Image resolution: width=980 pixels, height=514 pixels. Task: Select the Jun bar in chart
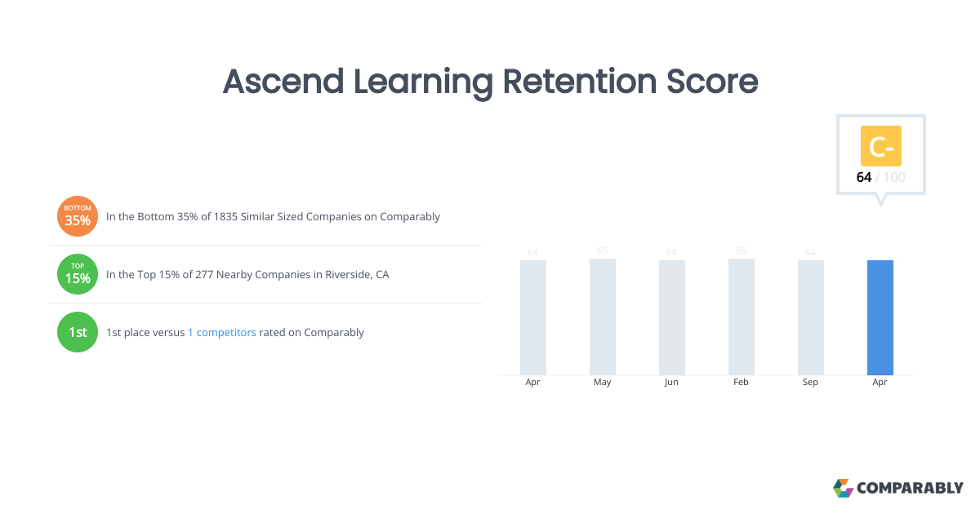pos(671,317)
